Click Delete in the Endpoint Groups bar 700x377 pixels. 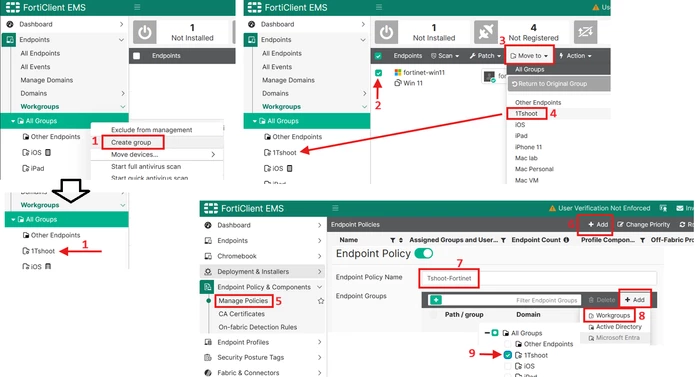click(x=601, y=300)
